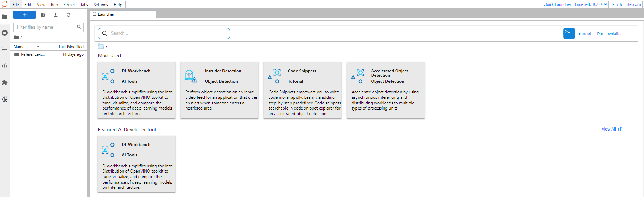644x197 pixels.
Task: Open the File Browser sidebar icon
Action: pyautogui.click(x=5, y=17)
